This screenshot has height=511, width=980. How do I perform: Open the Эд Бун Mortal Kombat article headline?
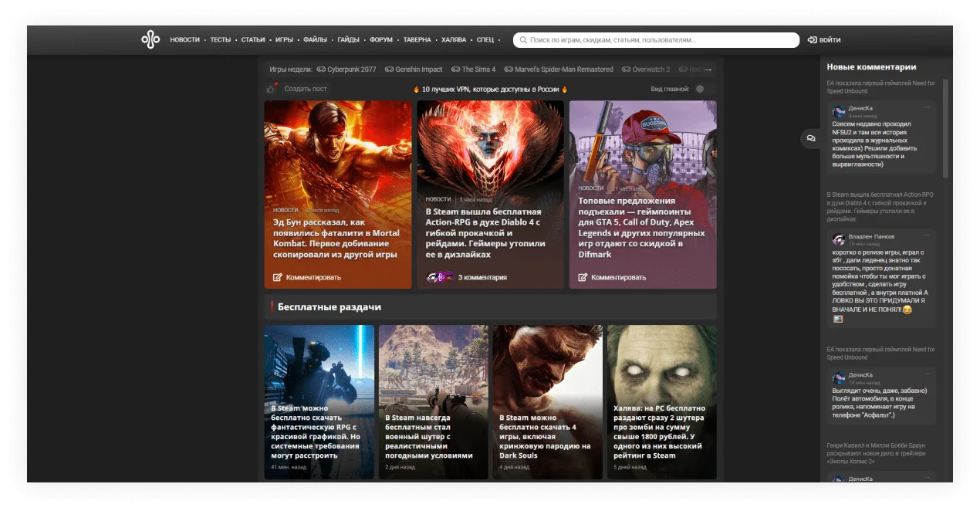point(336,239)
